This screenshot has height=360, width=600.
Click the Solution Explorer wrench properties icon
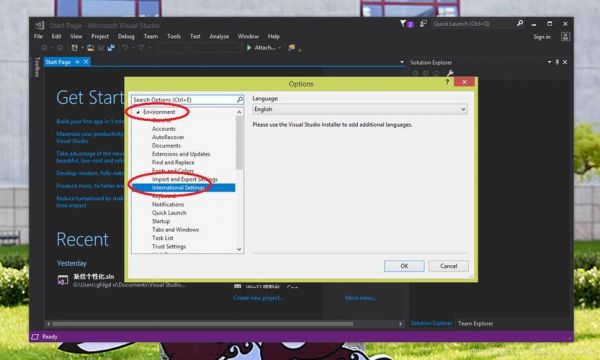coord(450,73)
